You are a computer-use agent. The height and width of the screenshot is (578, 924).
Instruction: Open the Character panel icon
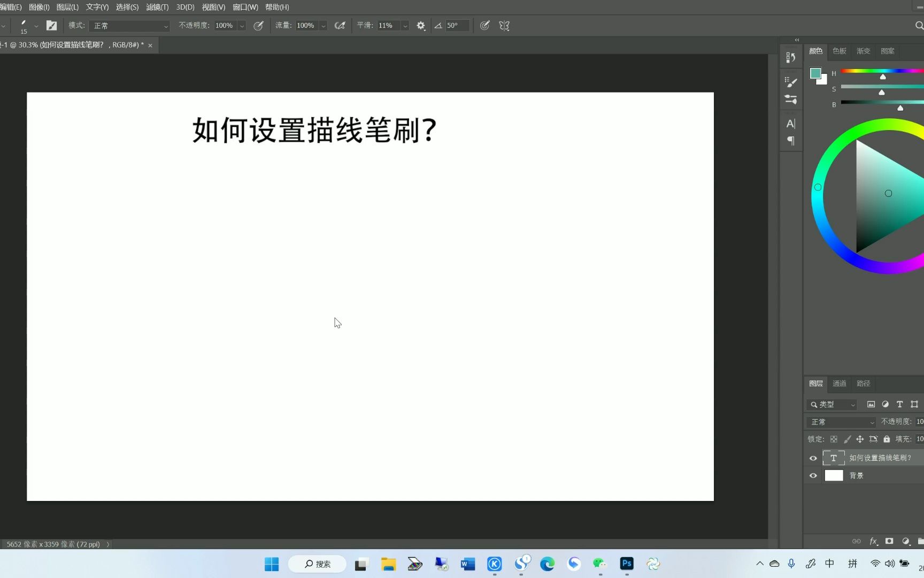[791, 123]
